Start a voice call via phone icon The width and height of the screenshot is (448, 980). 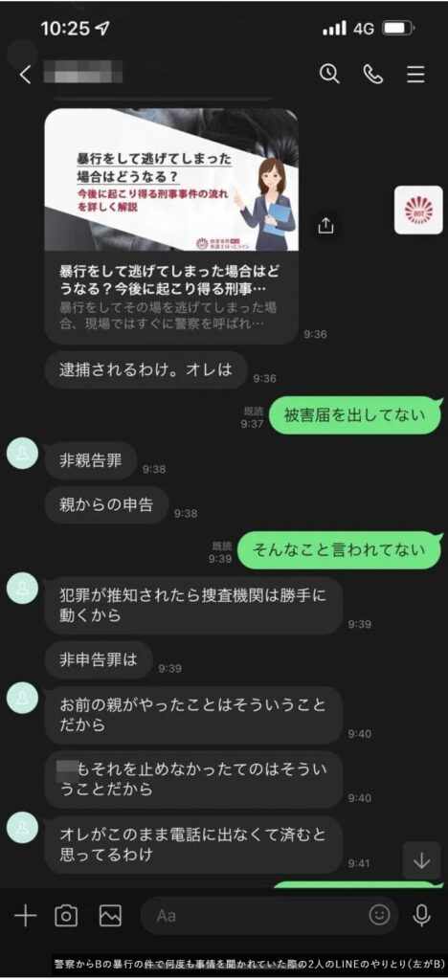(x=372, y=74)
